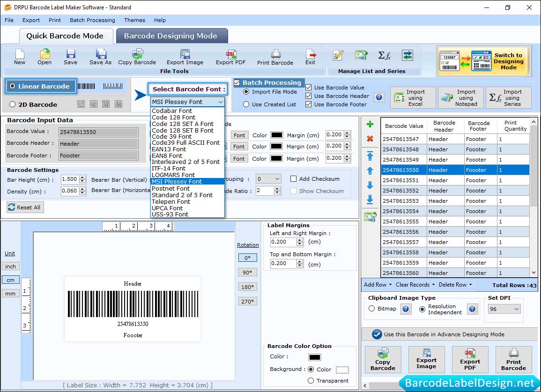The image size is (541, 392).
Task: Click the New file icon
Action: [20, 57]
